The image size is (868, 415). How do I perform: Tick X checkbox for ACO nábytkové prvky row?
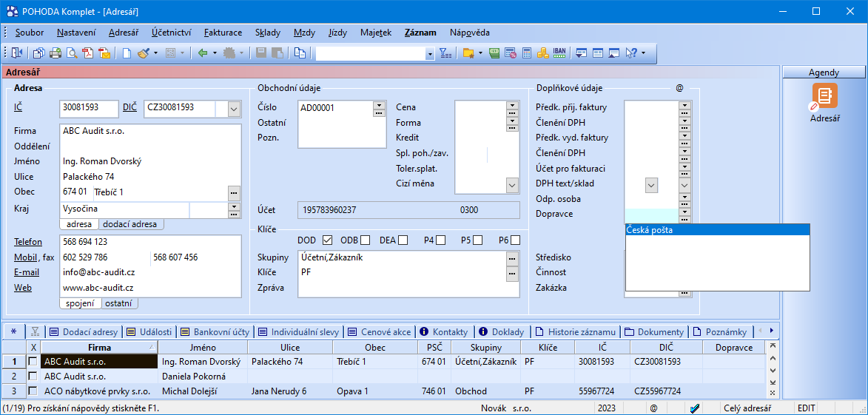click(34, 391)
